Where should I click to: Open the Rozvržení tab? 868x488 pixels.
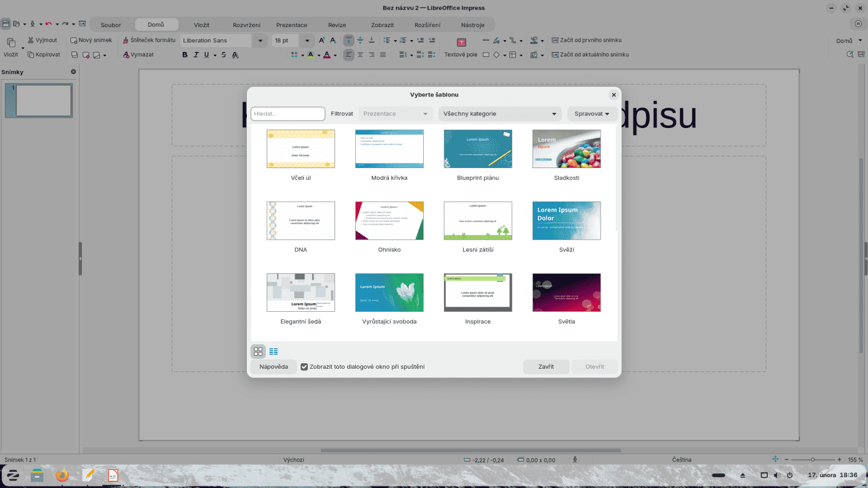coord(247,25)
